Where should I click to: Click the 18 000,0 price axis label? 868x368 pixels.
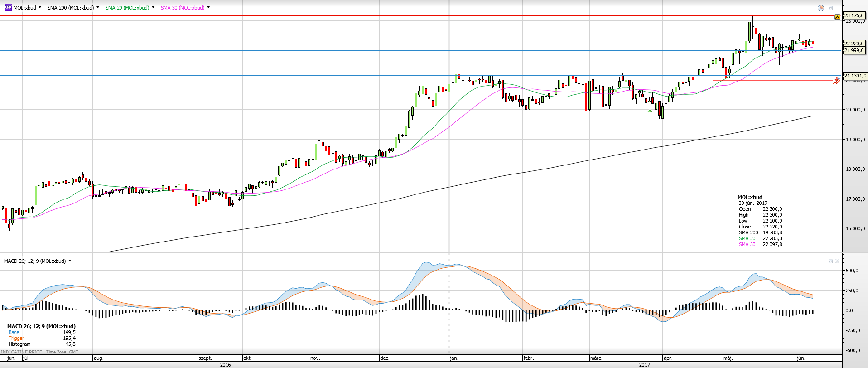tap(856, 169)
